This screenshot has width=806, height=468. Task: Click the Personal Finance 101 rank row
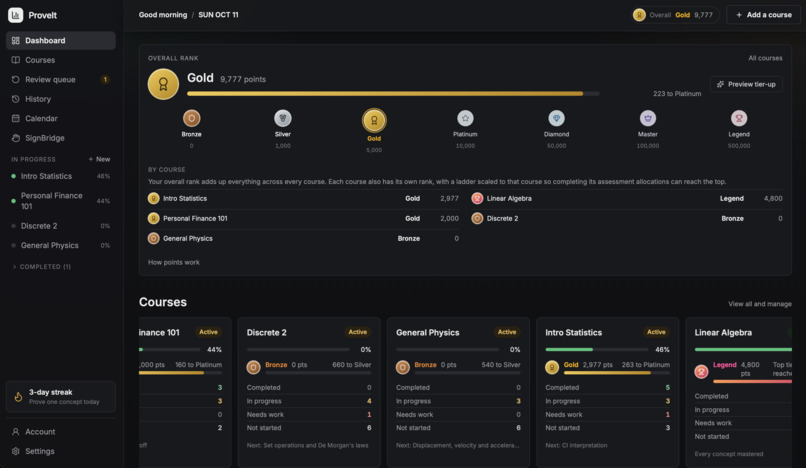pyautogui.click(x=303, y=219)
